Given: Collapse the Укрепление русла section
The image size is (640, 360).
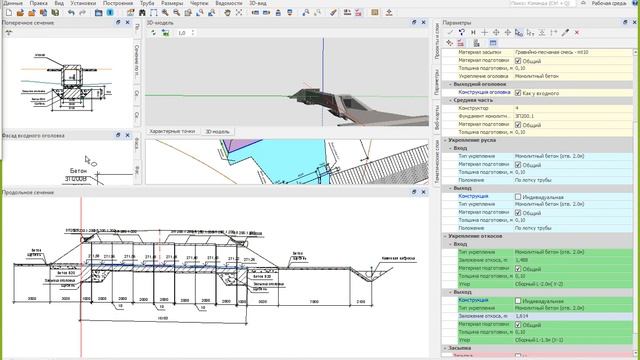Looking at the screenshot, I should tap(445, 140).
